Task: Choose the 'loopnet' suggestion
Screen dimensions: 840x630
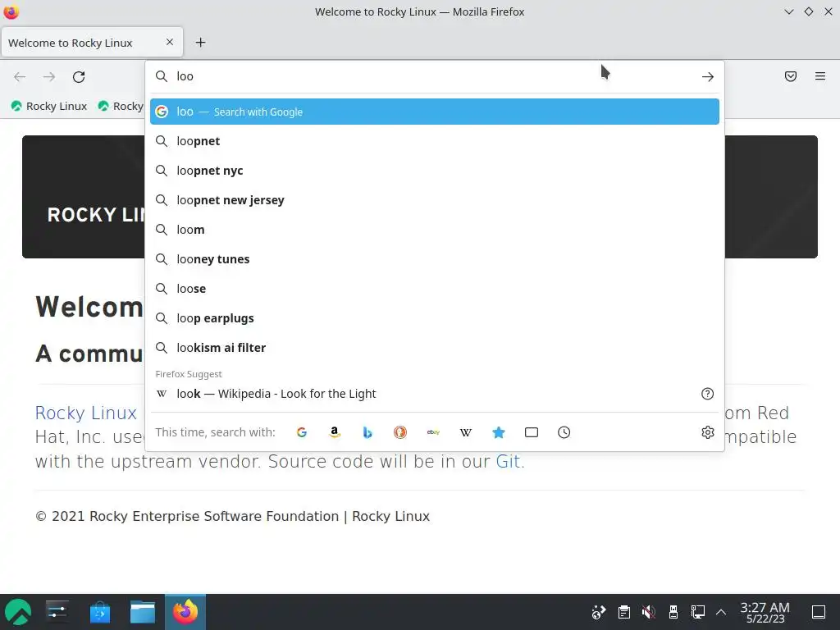Action: click(435, 141)
